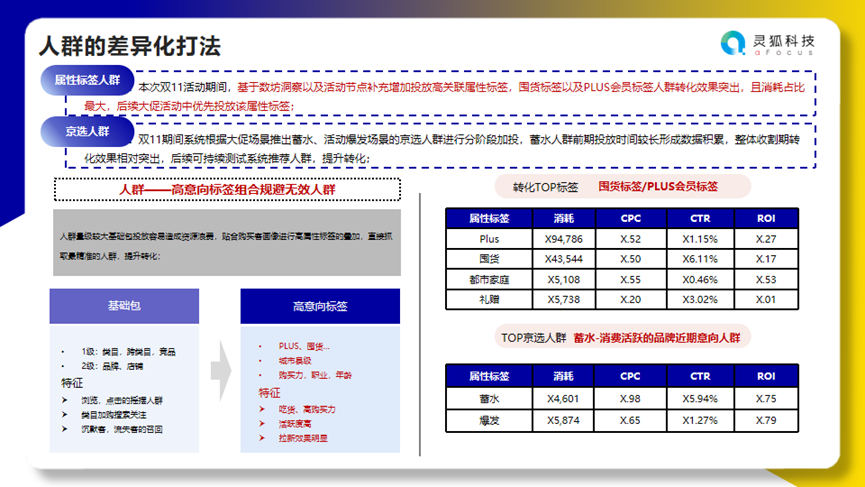Viewport: 865px width, 487px height.
Task: Select the X5.94% CTR value cell
Action: (700, 398)
